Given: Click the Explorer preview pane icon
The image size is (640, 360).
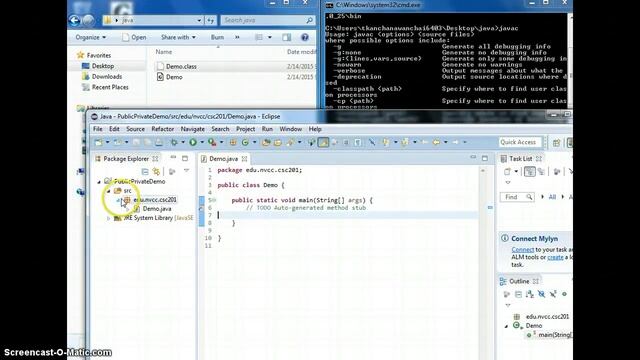Looking at the screenshot, I should click(287, 37).
